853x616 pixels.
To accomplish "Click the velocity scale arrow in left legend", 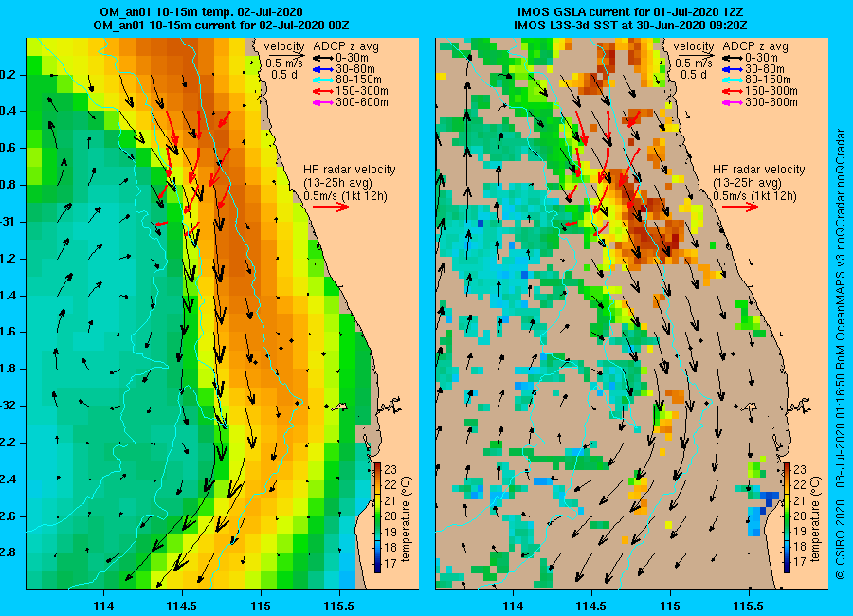I will [x=285, y=54].
